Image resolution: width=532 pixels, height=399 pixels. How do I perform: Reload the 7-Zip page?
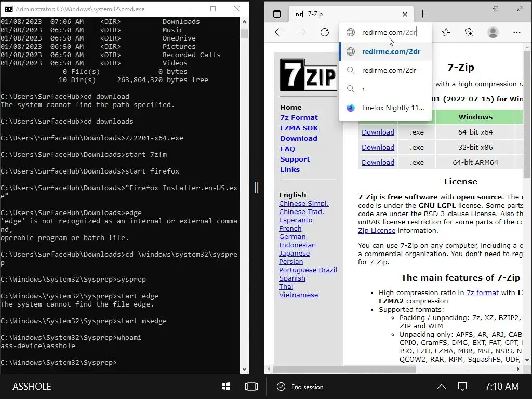(x=325, y=32)
